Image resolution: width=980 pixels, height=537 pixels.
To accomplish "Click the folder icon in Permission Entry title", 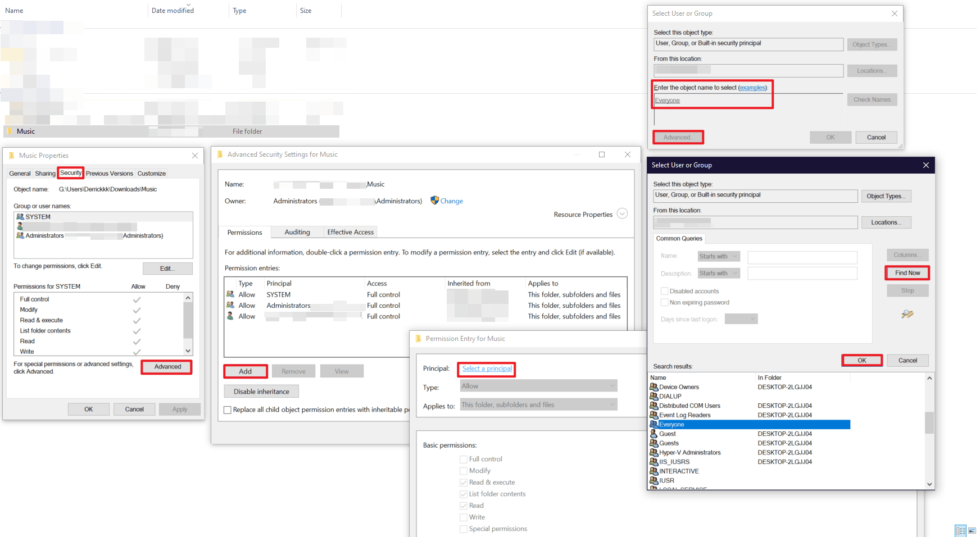I will [418, 339].
